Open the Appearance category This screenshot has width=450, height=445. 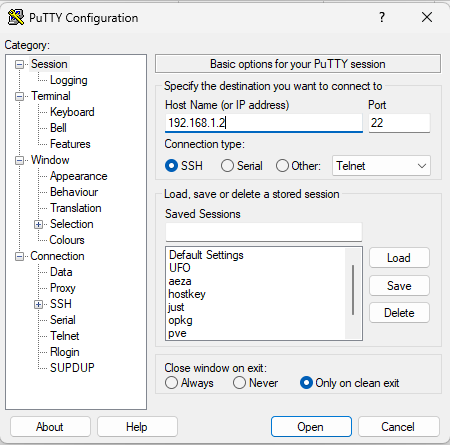pyautogui.click(x=79, y=176)
